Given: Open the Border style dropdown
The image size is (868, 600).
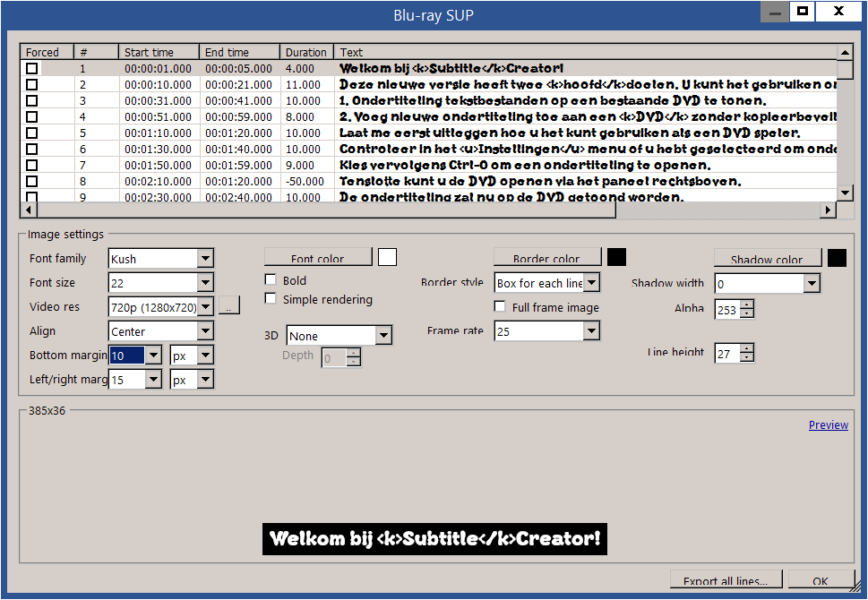Looking at the screenshot, I should [x=591, y=283].
